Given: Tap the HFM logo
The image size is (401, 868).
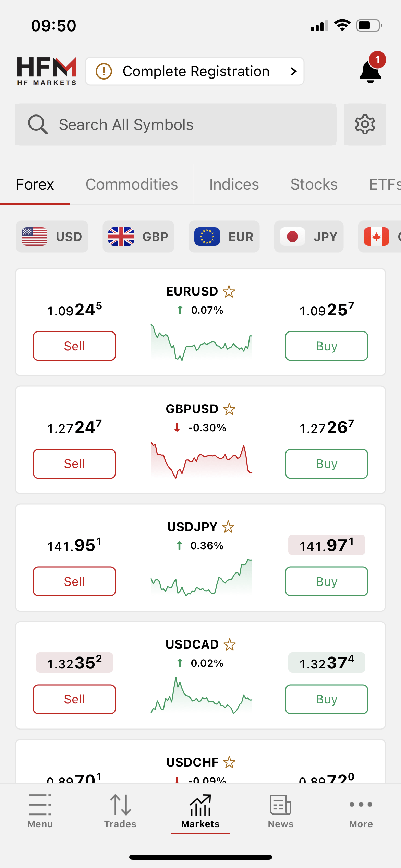Looking at the screenshot, I should 47,71.
